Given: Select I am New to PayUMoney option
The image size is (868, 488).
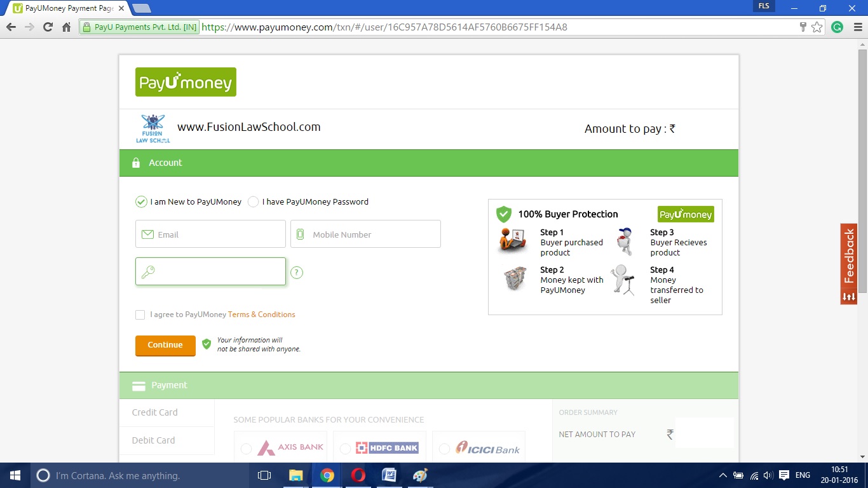Looking at the screenshot, I should point(141,202).
